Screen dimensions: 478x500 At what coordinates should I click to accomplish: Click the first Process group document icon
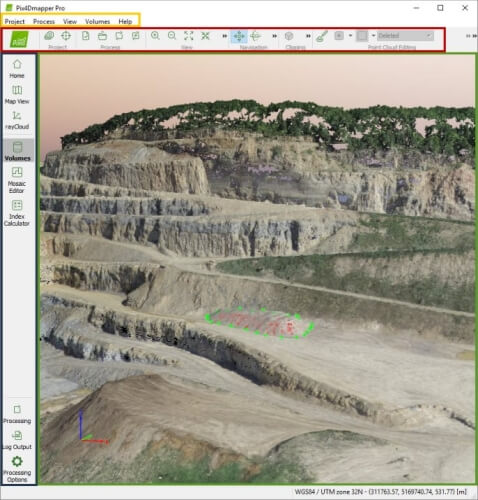point(86,36)
